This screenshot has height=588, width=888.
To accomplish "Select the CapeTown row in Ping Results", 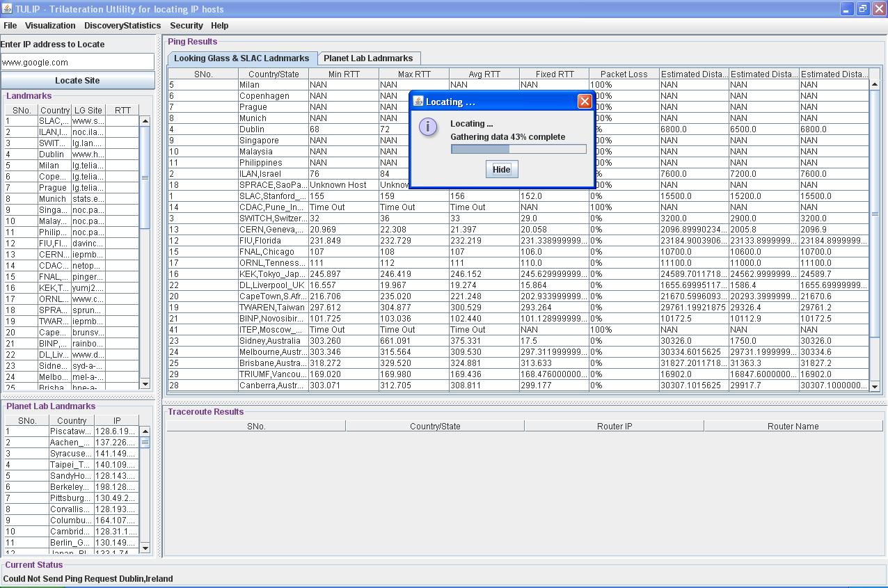I will click(273, 296).
